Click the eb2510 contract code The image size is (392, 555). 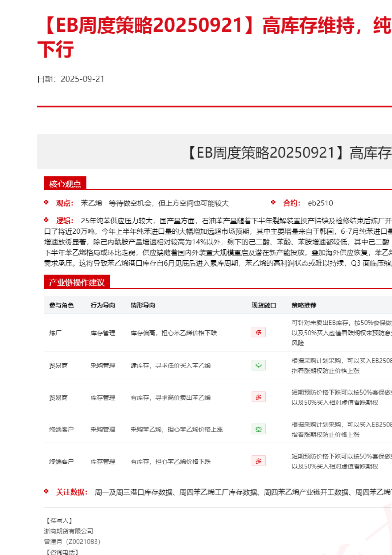[x=320, y=203]
